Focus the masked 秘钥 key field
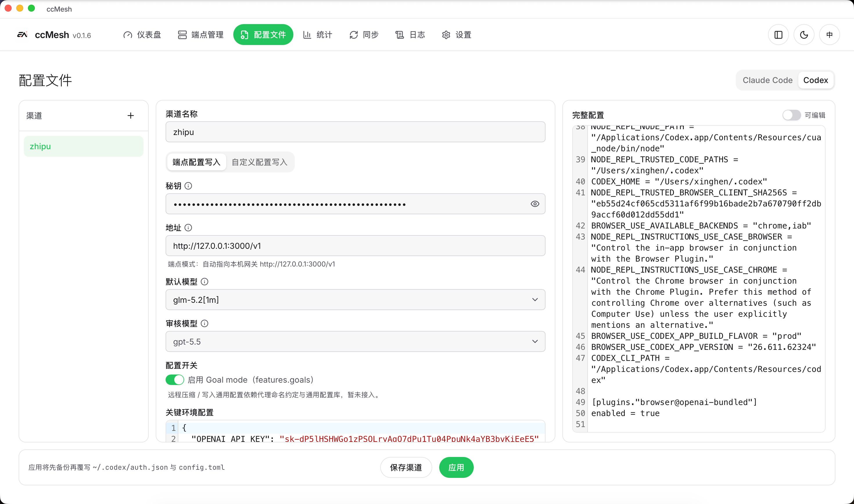Image resolution: width=854 pixels, height=504 pixels. 355,204
